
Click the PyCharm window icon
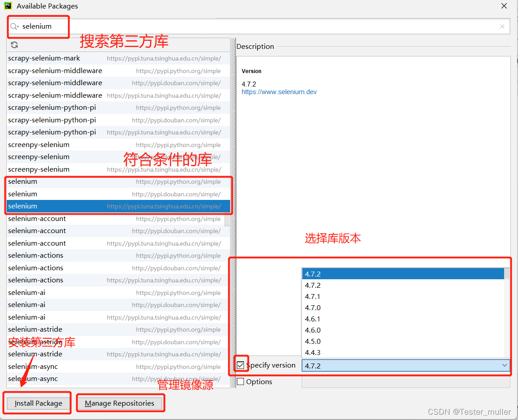pos(8,6)
